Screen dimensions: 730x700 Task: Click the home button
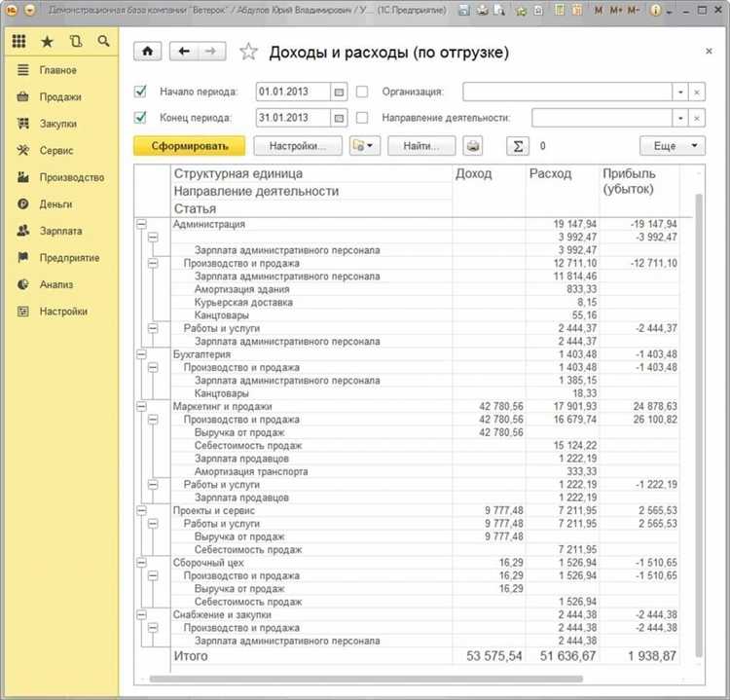(x=148, y=52)
